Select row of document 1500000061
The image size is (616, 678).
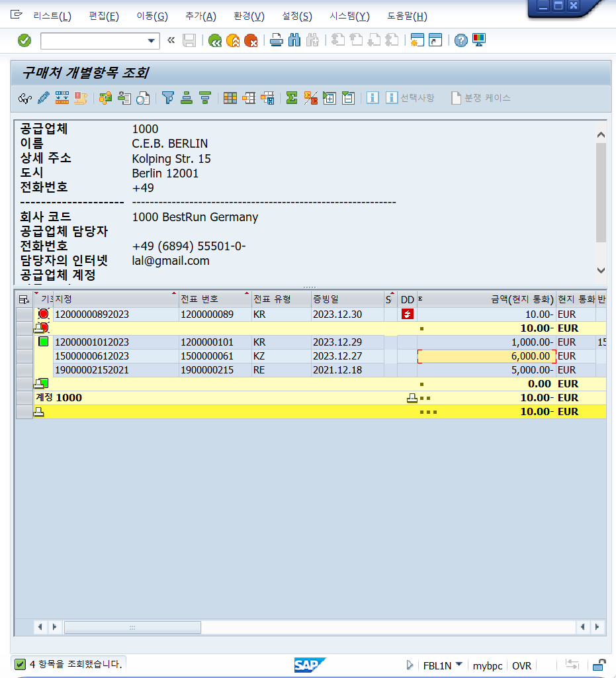pos(24,356)
